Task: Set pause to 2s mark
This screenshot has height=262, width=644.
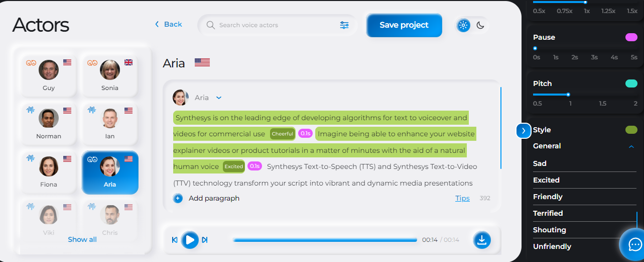Action: 575,57
